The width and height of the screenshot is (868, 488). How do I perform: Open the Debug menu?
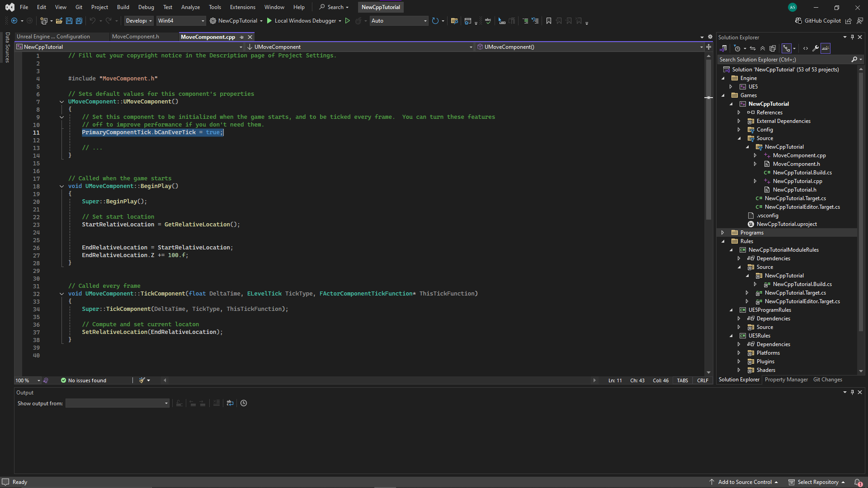point(146,7)
